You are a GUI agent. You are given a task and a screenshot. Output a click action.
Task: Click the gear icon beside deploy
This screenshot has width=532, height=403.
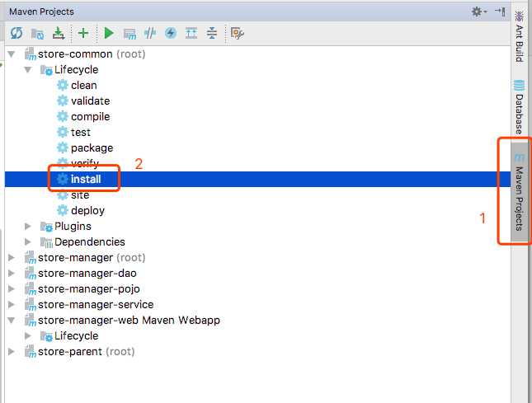63,210
